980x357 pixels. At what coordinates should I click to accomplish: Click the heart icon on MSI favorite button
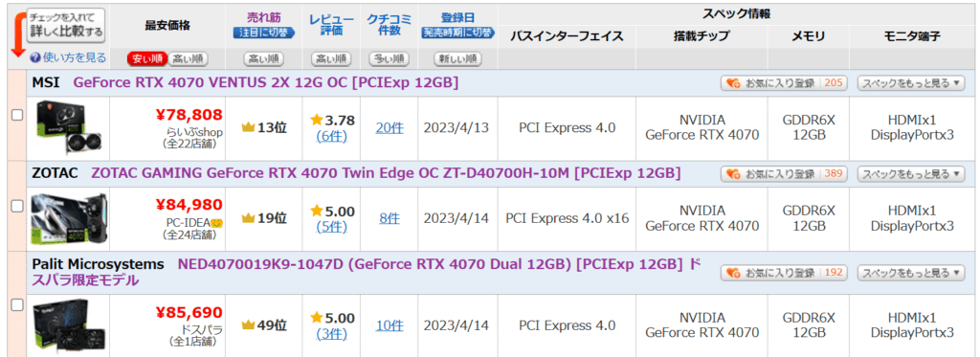(733, 83)
